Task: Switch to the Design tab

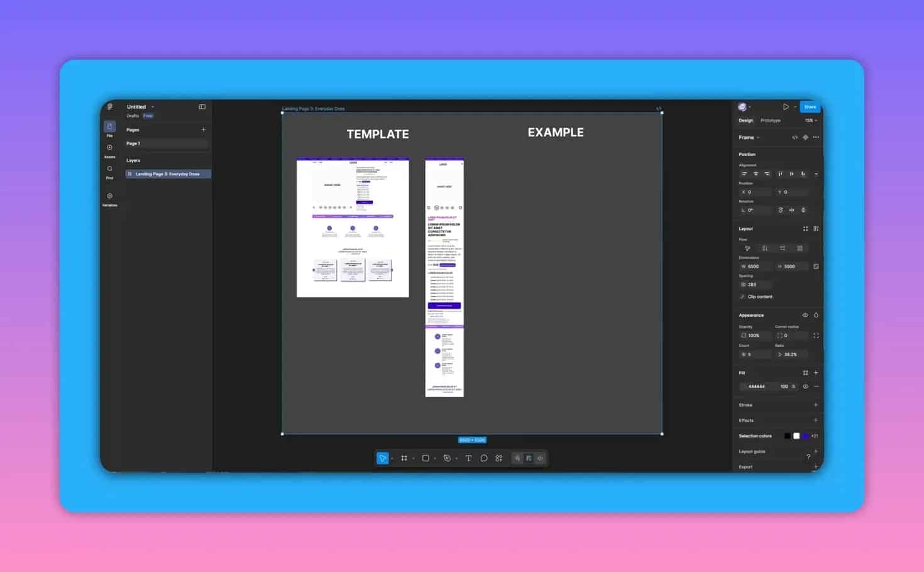Action: click(745, 120)
